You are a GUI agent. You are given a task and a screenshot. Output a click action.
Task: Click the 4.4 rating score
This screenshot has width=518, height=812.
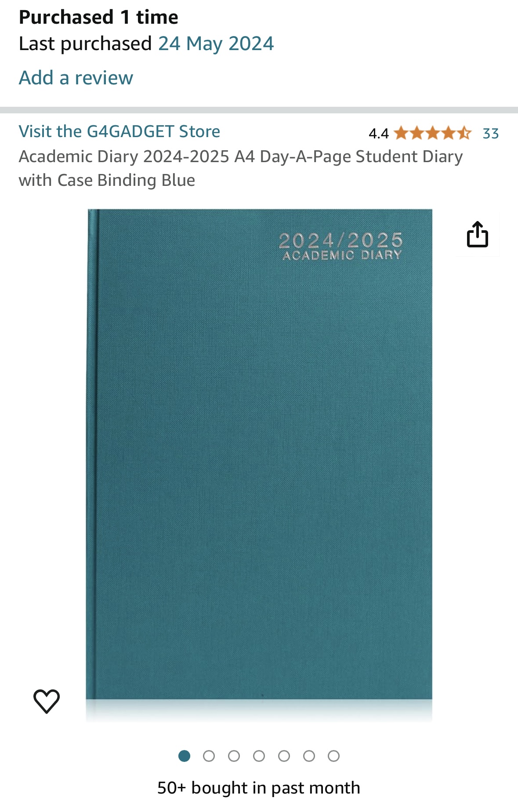click(x=379, y=133)
